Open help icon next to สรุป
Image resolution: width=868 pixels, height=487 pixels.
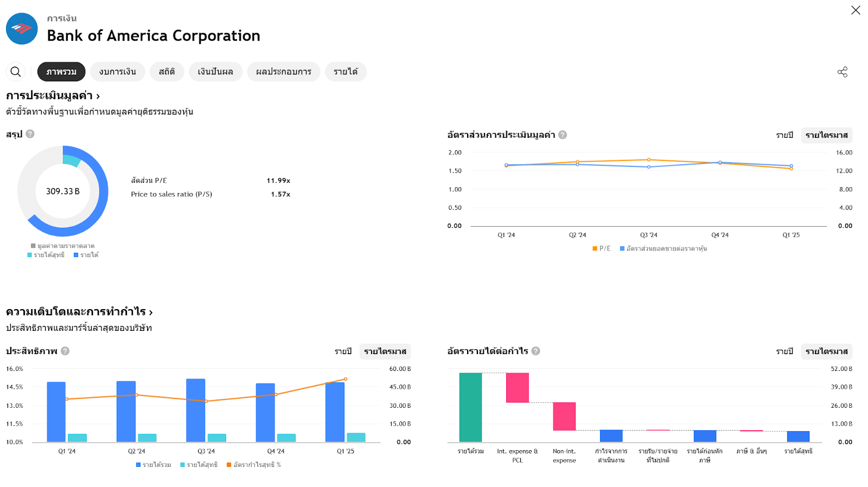pos(30,134)
